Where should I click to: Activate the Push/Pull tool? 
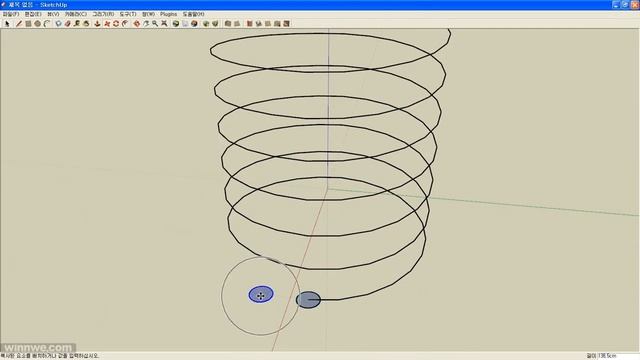click(97, 24)
